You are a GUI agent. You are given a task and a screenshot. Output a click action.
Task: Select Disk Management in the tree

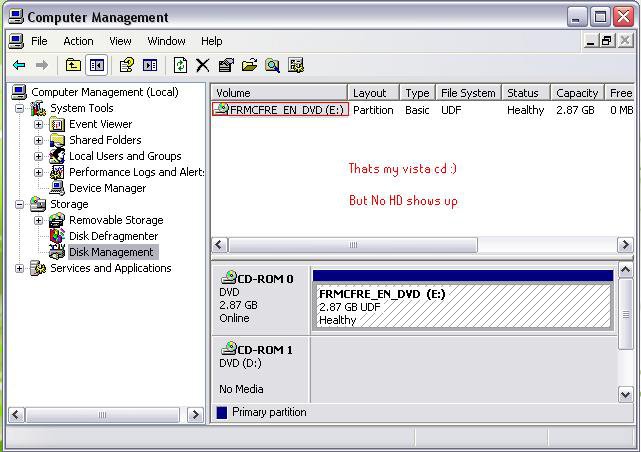coord(111,252)
